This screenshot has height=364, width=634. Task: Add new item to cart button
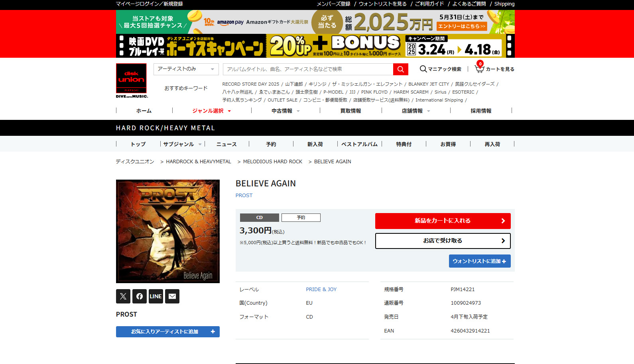(x=443, y=221)
